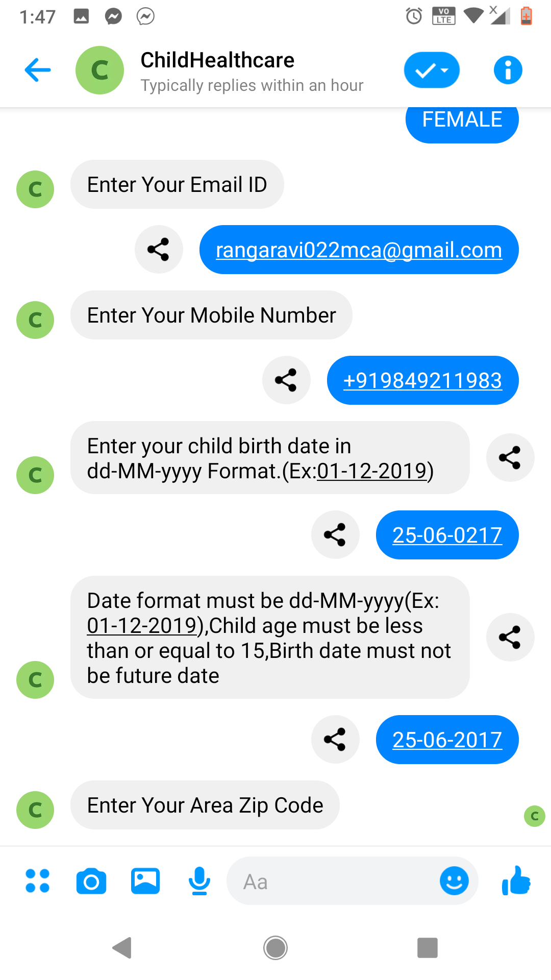This screenshot has height=980, width=551.
Task: Expand the checkmark dropdown in header
Action: (x=432, y=70)
